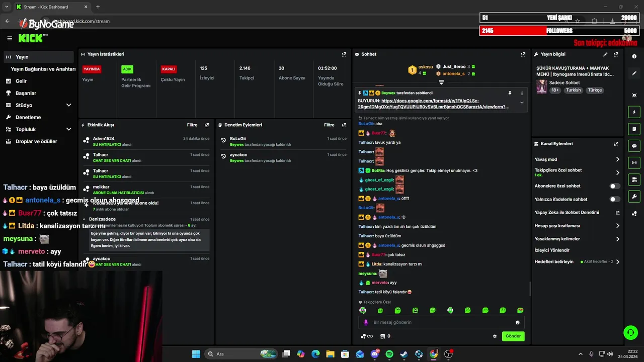Pop out the Yayın İstatistikleri panel
Image resolution: width=644 pixels, height=362 pixels.
coord(344,54)
